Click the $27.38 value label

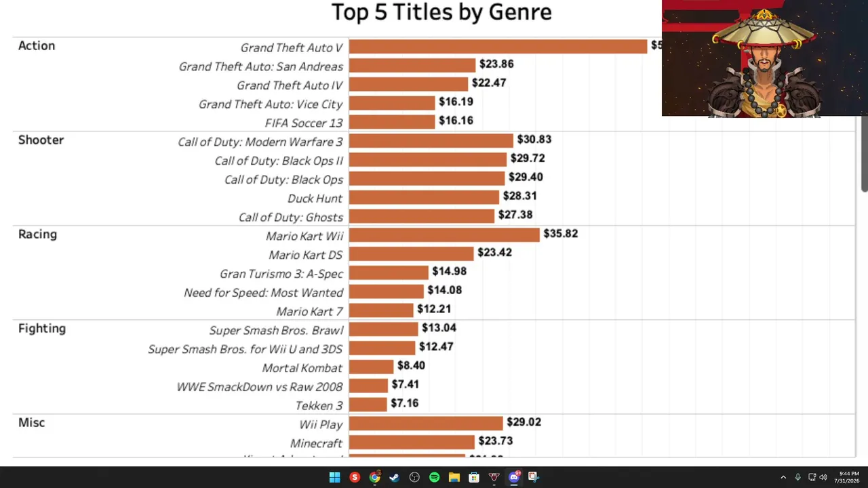click(515, 215)
